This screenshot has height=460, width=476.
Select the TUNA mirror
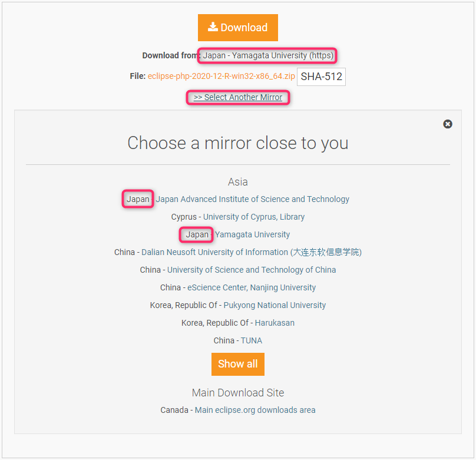(x=252, y=340)
